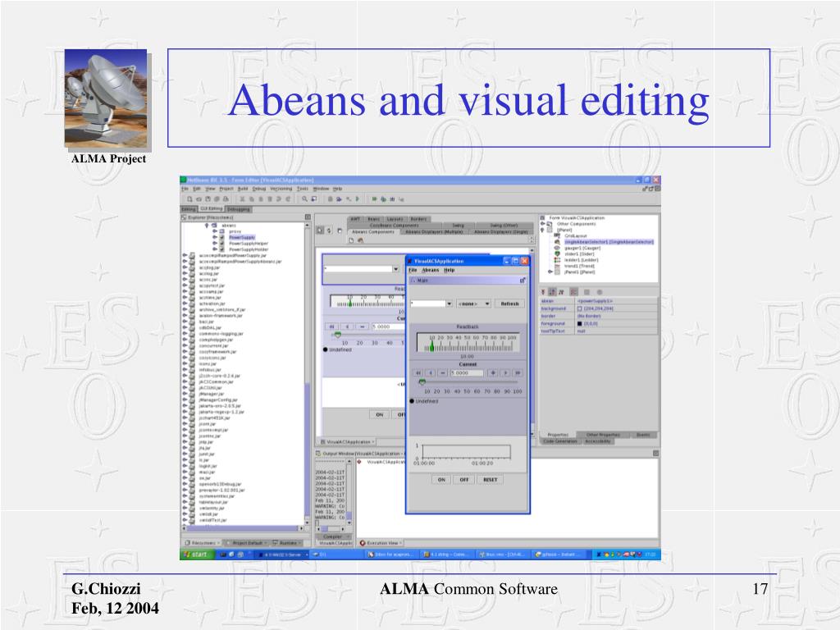
Task: Click the selection mode arrow icon in Form Editor
Action: click(x=320, y=231)
